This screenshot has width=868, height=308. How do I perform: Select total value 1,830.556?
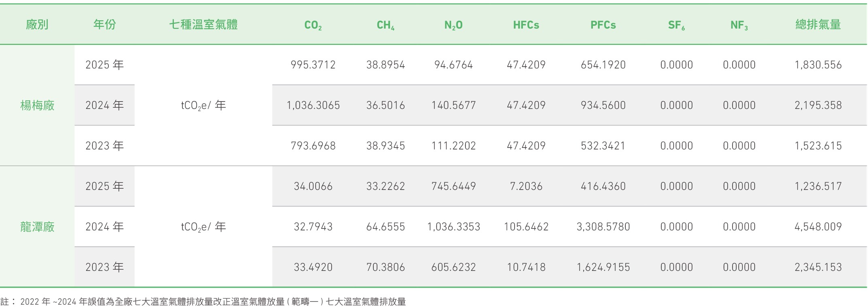818,65
